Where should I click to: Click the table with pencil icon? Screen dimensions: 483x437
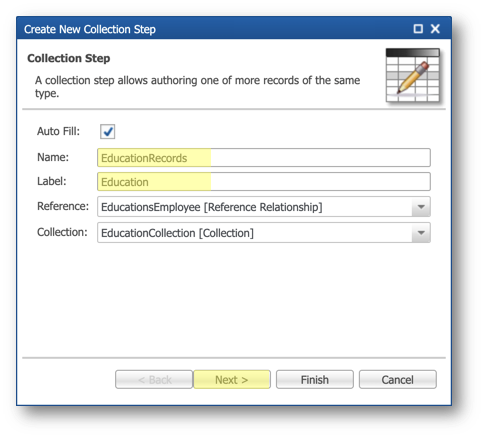[x=413, y=75]
